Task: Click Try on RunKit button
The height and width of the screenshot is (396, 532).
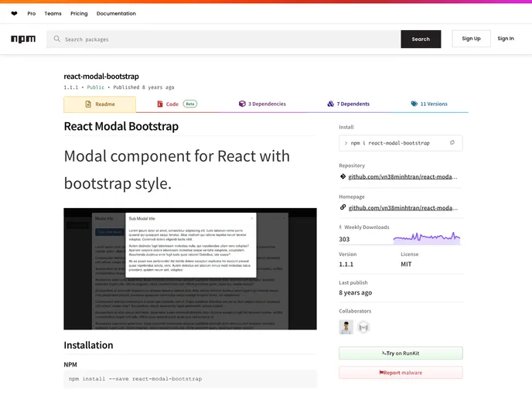Action: (x=401, y=353)
